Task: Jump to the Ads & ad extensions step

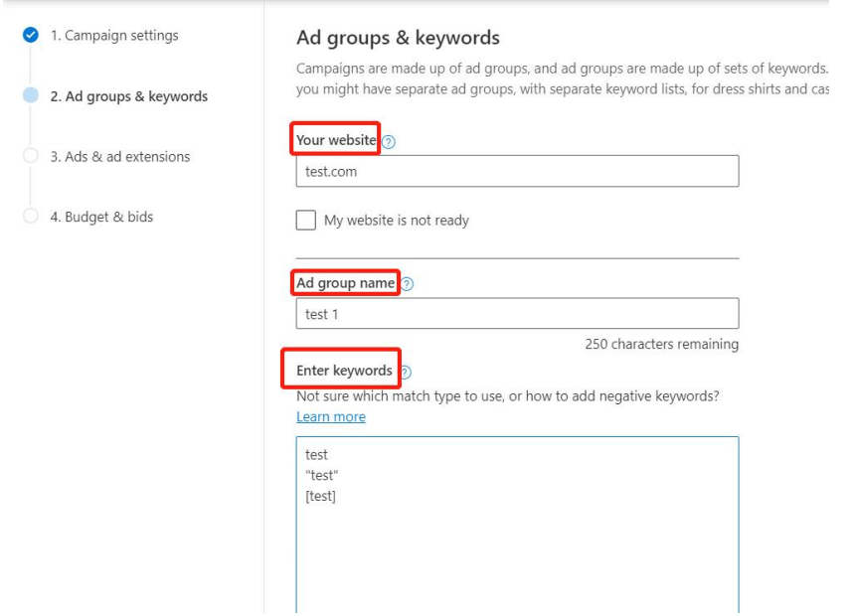Action: [120, 157]
